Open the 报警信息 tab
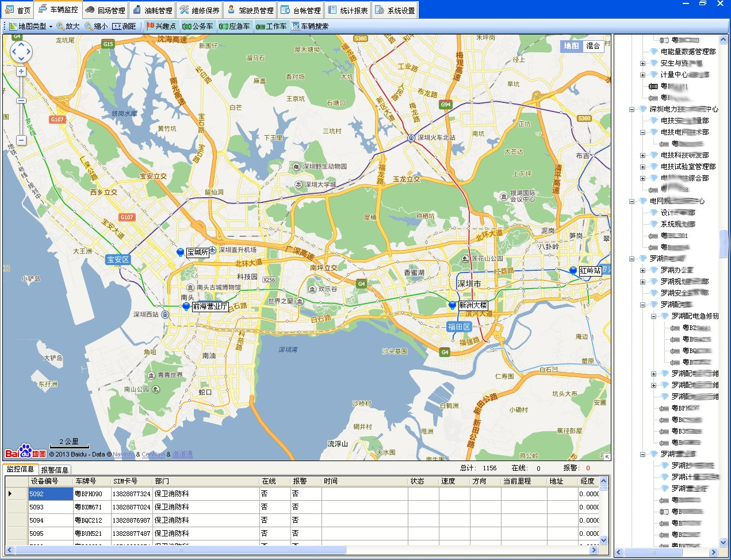This screenshot has width=731, height=560. (55, 470)
